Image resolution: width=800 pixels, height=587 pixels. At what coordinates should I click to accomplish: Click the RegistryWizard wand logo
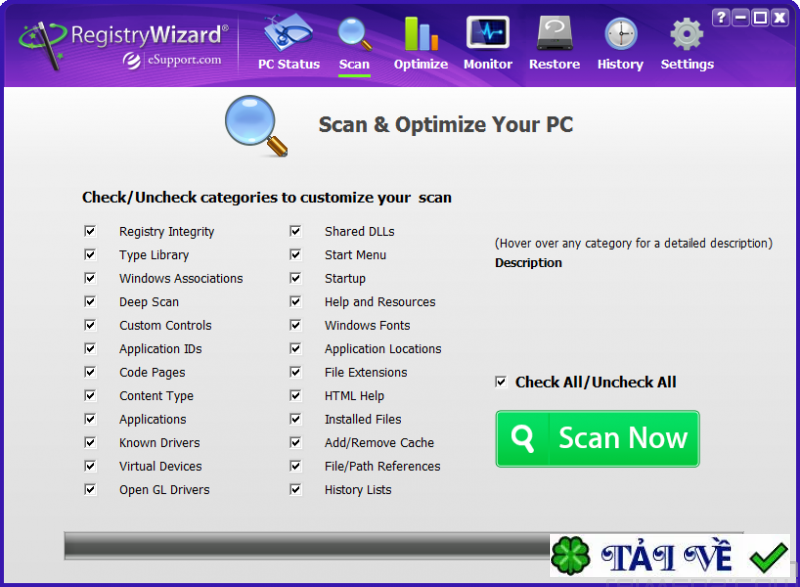pos(42,44)
